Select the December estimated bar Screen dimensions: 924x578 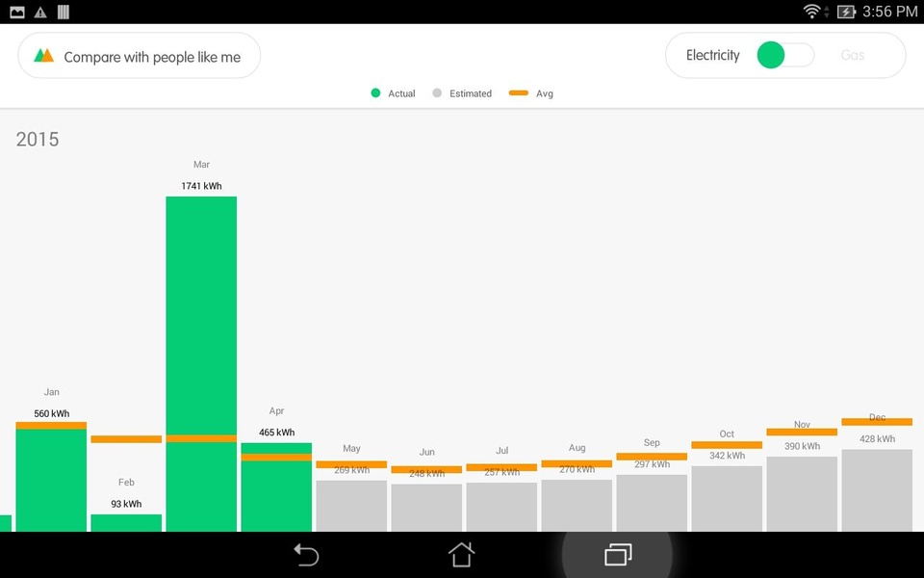[877, 490]
